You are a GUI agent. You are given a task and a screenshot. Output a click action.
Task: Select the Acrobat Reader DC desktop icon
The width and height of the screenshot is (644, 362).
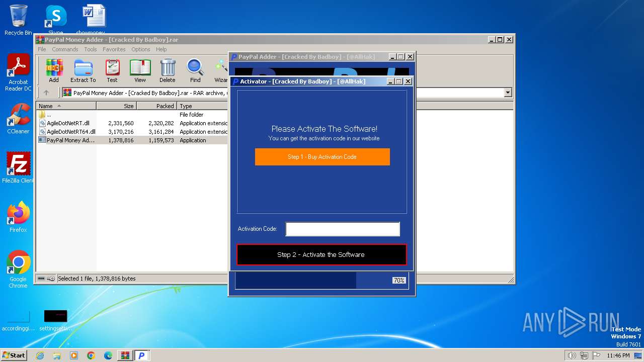(x=18, y=73)
